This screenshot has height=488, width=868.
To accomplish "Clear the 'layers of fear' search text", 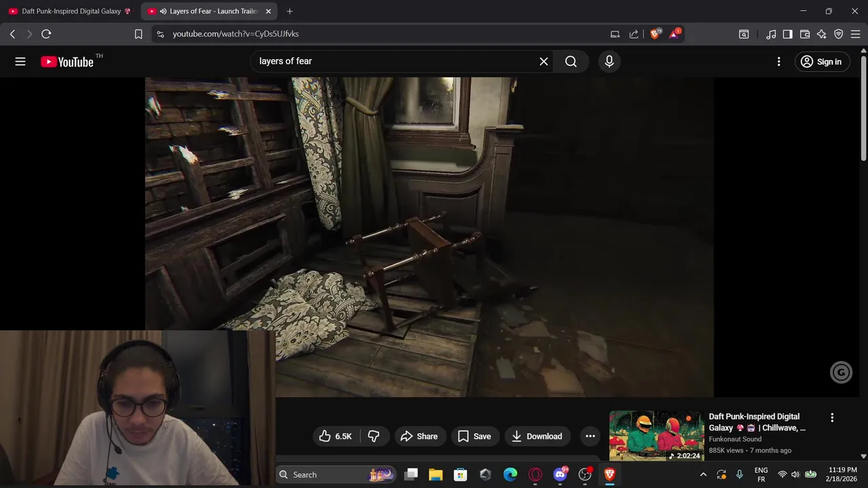I will tap(544, 61).
